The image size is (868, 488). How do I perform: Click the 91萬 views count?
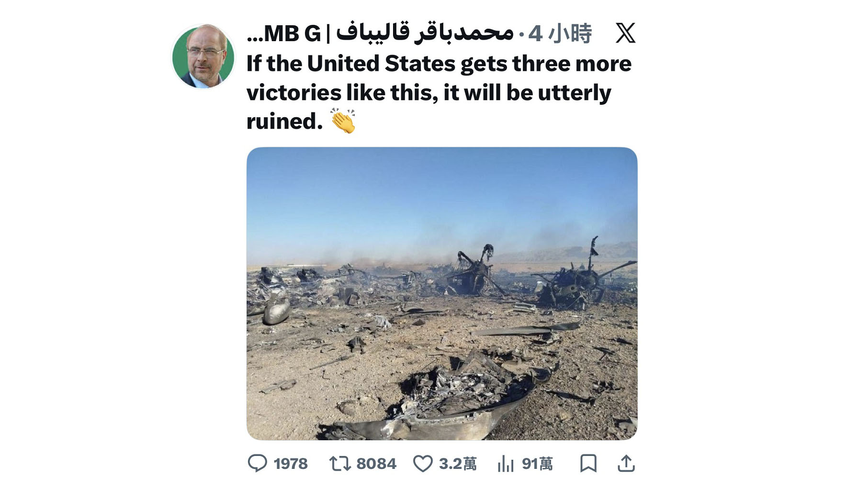[537, 464]
